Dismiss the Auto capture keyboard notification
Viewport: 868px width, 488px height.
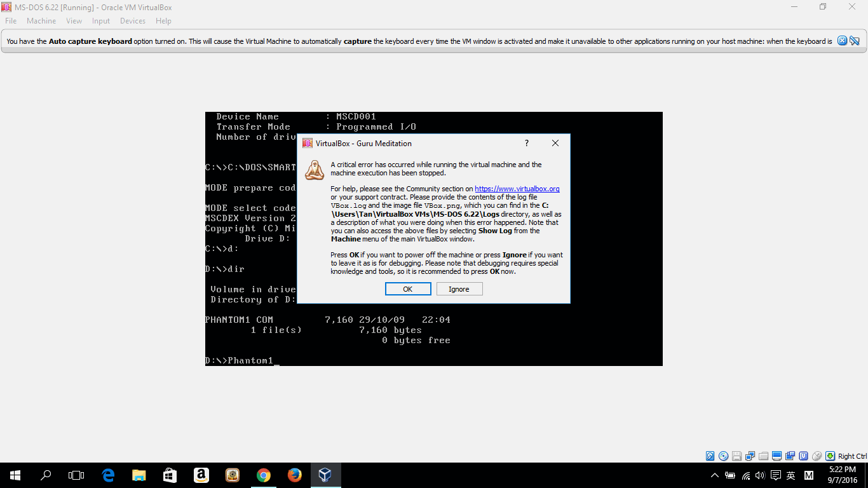843,41
